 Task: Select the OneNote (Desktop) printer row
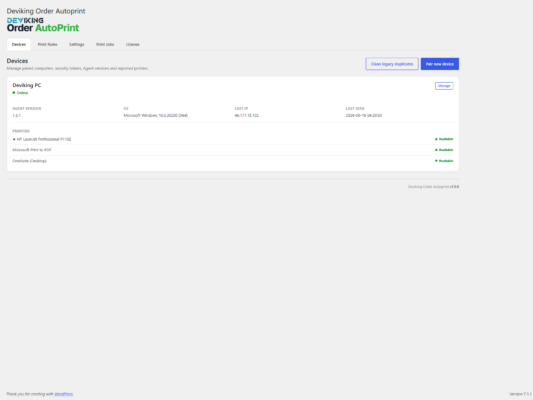233,161
